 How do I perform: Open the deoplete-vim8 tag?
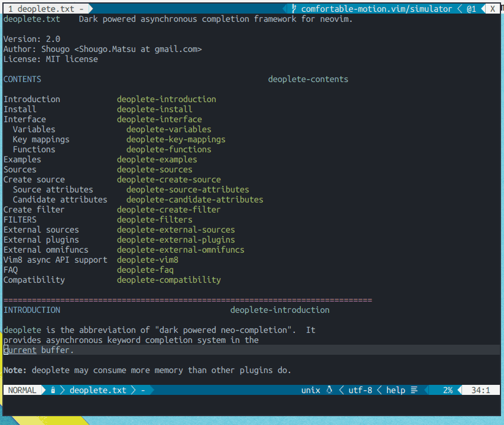148,260
